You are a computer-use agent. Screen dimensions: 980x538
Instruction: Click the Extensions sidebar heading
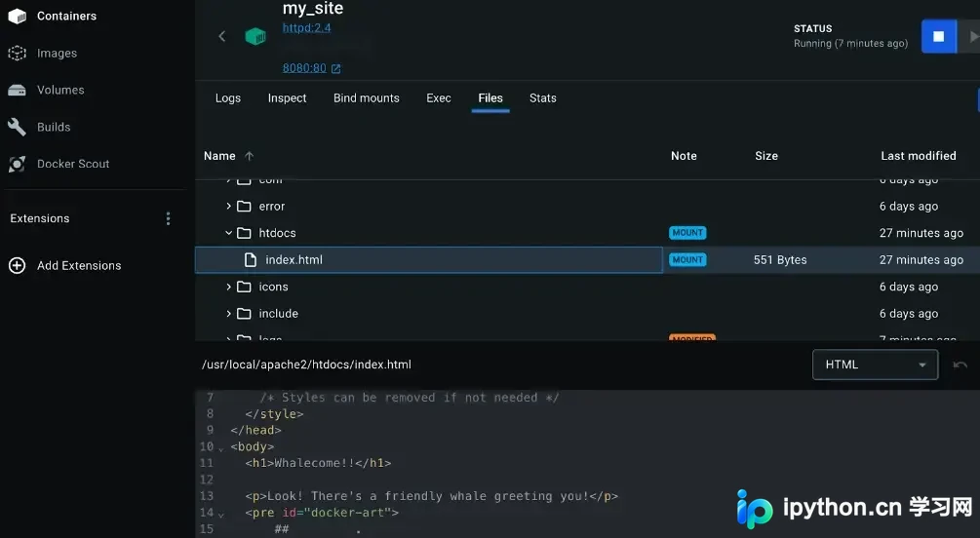pyautogui.click(x=40, y=218)
